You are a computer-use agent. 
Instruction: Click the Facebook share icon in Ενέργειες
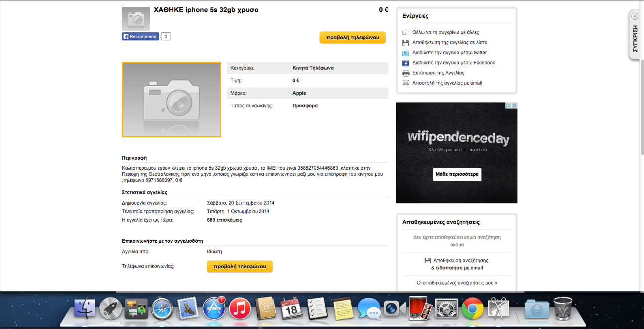point(406,63)
